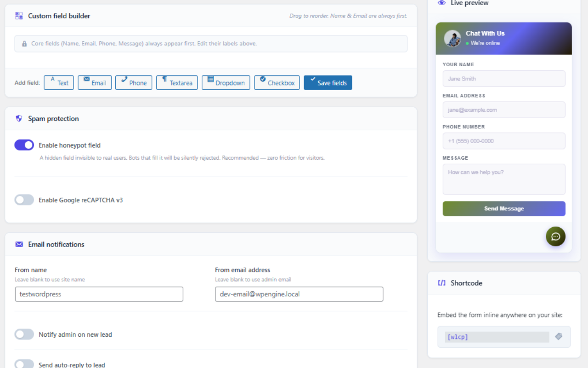Click the avatar in Chat With Us header

click(452, 39)
